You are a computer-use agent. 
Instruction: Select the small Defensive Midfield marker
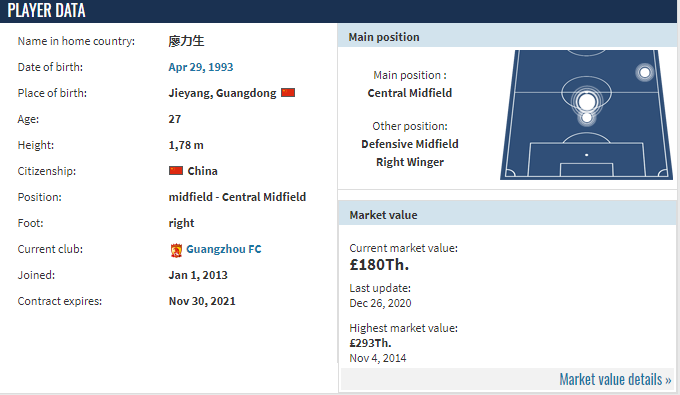click(587, 118)
